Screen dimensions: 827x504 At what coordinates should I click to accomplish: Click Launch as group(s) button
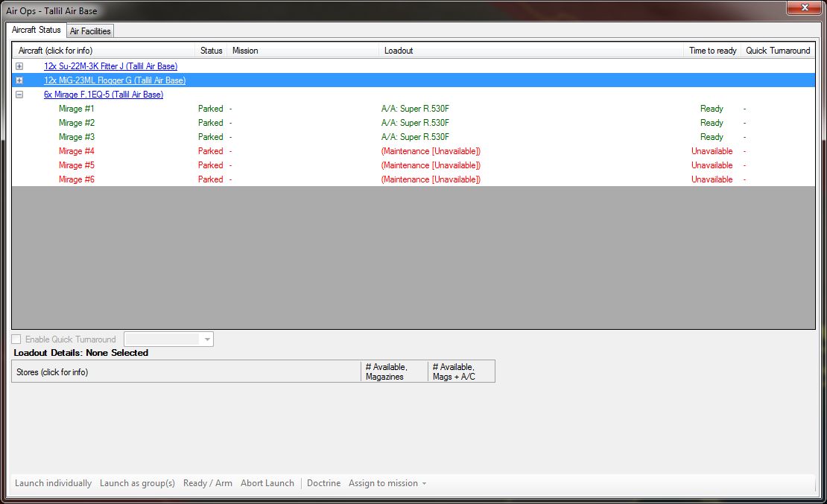[137, 483]
